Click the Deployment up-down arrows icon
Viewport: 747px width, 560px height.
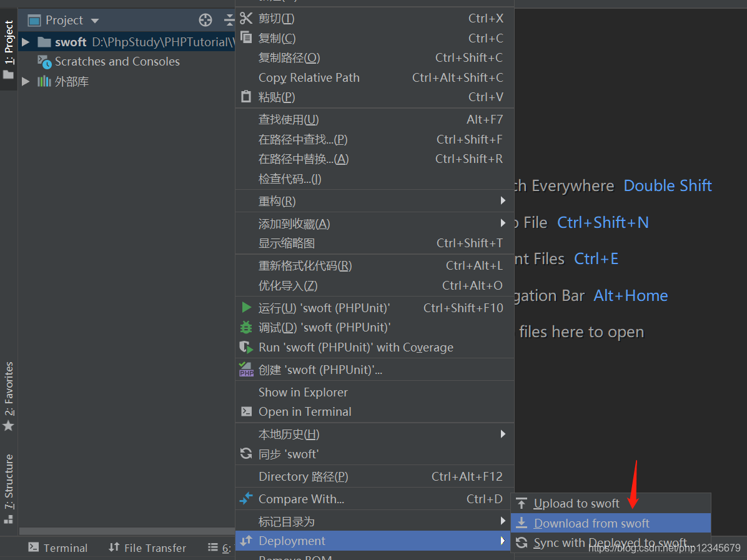(246, 541)
